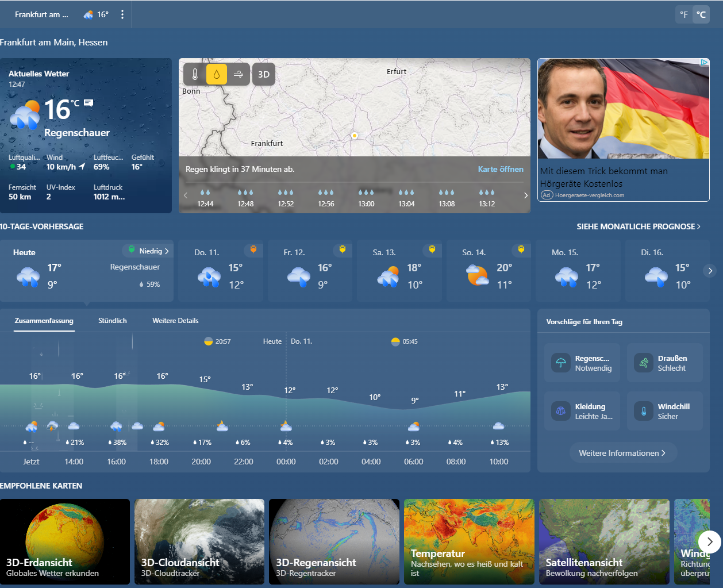Select Fr. 12. forecast card
723x588 pixels.
[x=310, y=271]
